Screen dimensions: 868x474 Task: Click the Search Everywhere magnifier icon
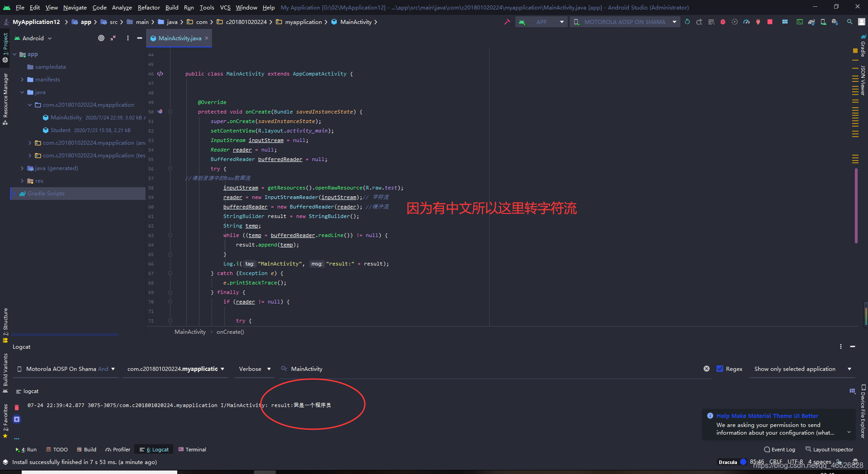tap(850, 22)
